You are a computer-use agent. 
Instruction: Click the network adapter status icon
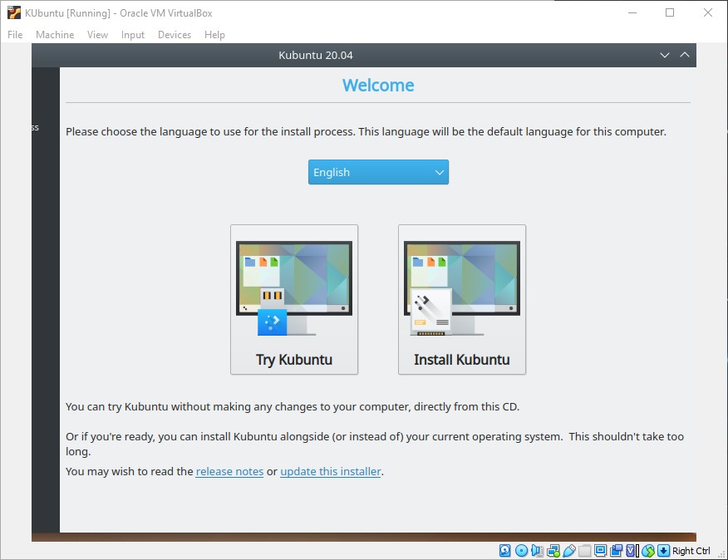pos(553,551)
